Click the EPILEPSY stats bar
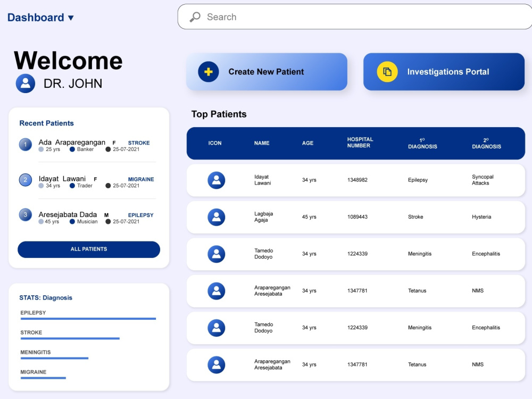 click(88, 319)
